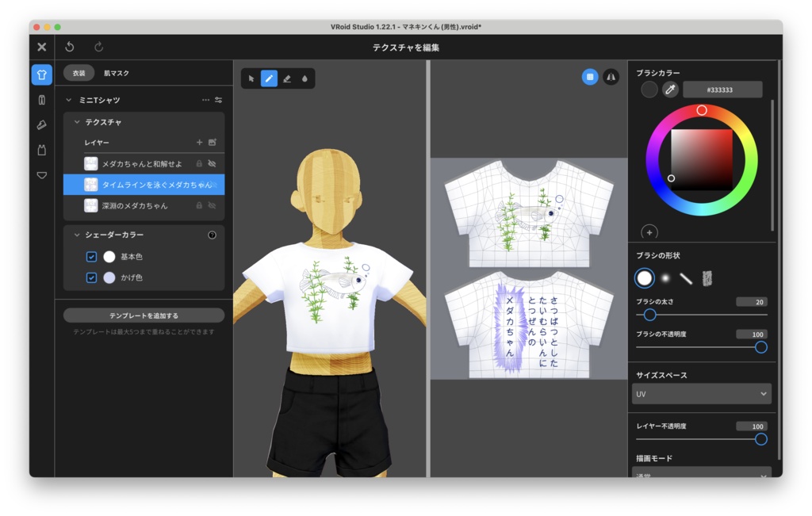Select the eraser tool

click(x=287, y=78)
